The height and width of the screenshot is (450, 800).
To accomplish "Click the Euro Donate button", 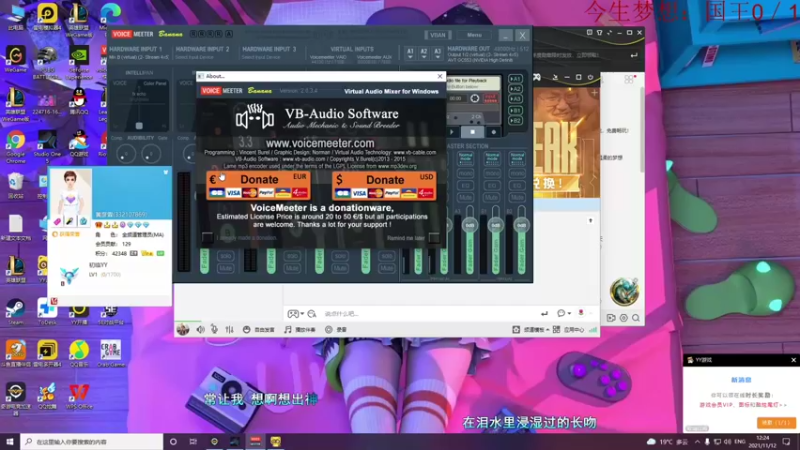I will (x=258, y=185).
